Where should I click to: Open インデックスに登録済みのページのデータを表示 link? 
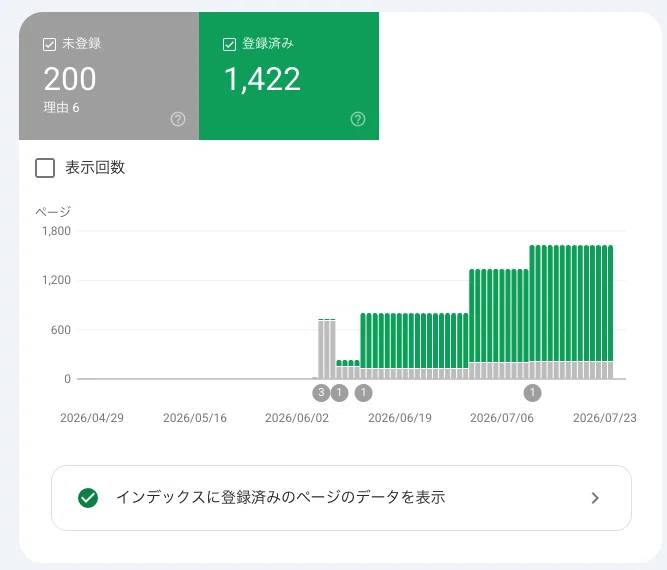(341, 498)
